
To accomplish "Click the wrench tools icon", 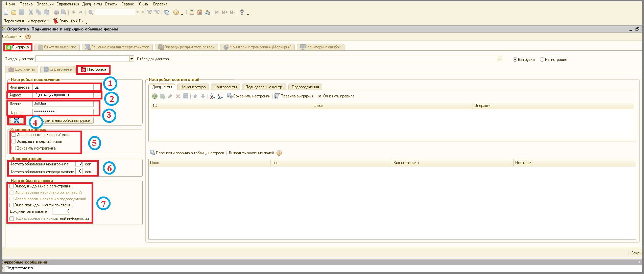I will point(242,12).
